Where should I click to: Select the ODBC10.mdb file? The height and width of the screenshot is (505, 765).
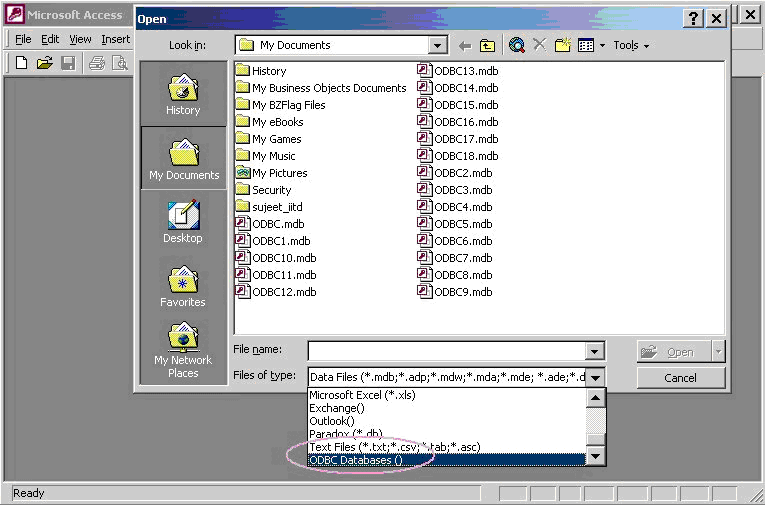(276, 258)
